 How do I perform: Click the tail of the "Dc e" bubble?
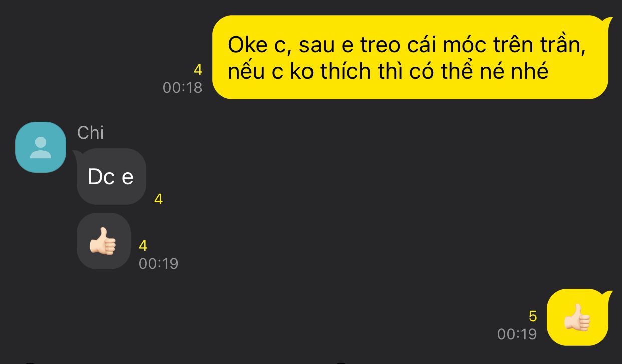(78, 154)
